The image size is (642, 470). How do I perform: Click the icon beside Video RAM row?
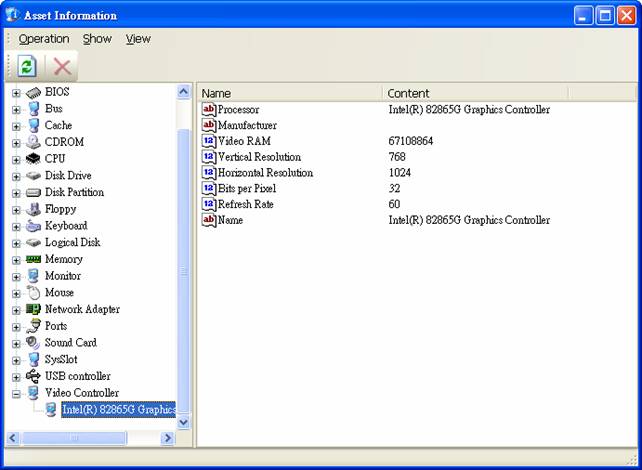pos(209,141)
